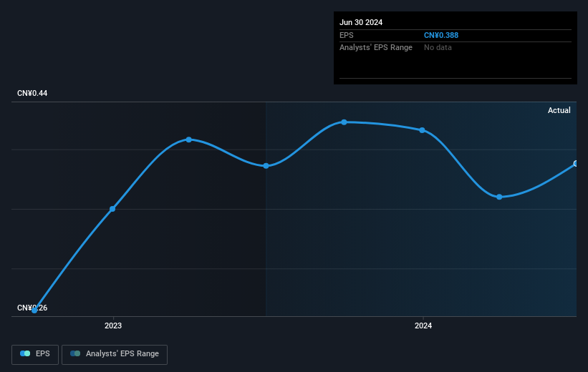
Task: Select the lowest EPS point after 2024
Action: [x=499, y=197]
